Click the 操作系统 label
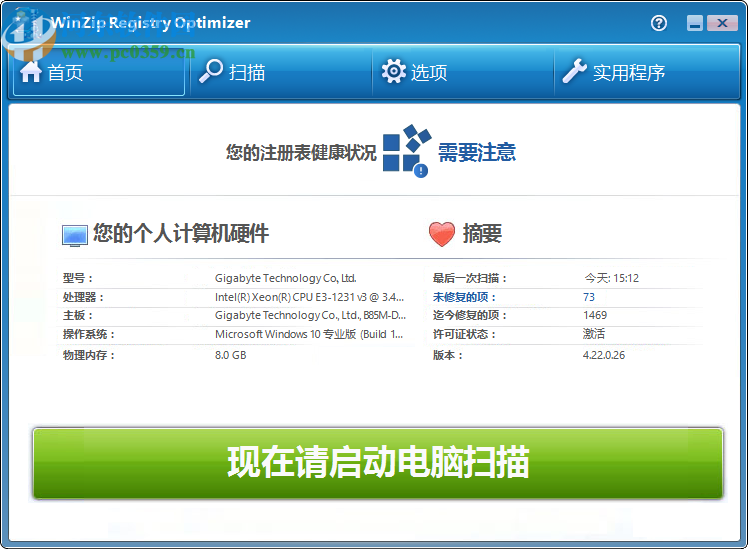The height and width of the screenshot is (549, 748). point(89,334)
